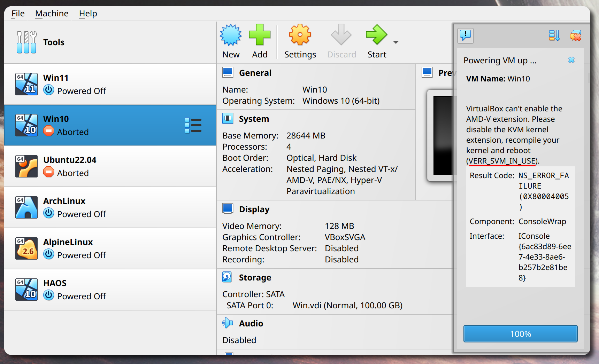
Task: Open the Machine menu
Action: (x=52, y=14)
